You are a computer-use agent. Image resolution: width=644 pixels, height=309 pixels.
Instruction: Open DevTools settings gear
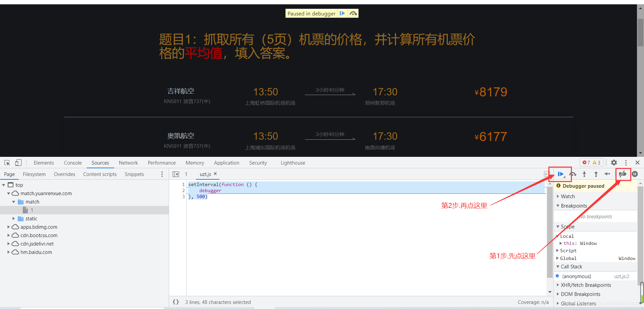tap(614, 163)
